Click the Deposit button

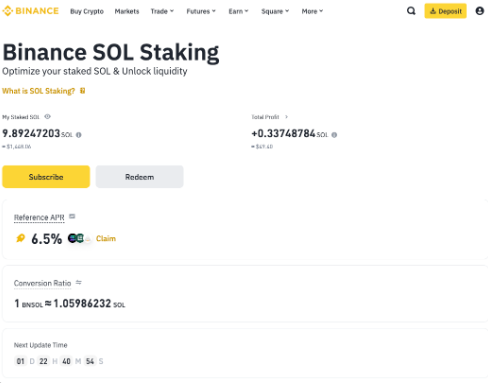pyautogui.click(x=445, y=11)
